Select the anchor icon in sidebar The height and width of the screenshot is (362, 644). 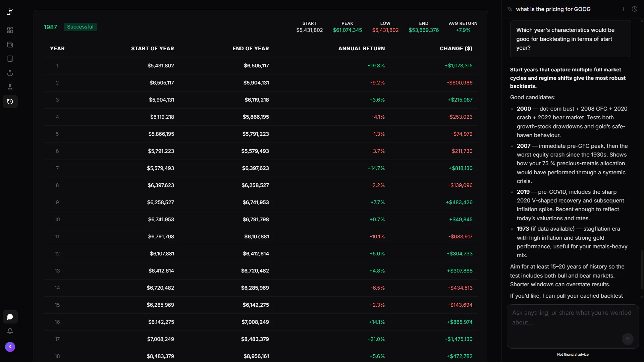point(10,73)
